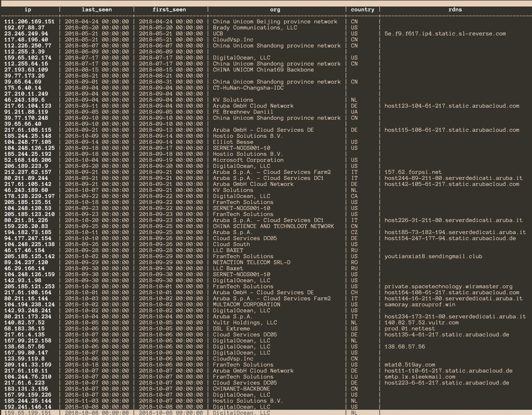This screenshot has width=532, height=415.
Task: Click org 'DSL Extreme'
Action: pyautogui.click(x=231, y=328)
